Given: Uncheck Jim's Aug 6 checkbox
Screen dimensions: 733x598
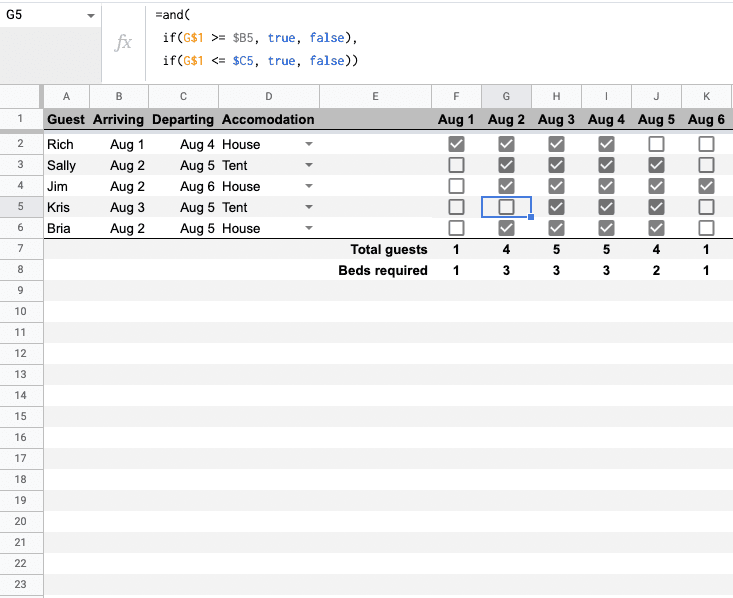Looking at the screenshot, I should pos(706,186).
